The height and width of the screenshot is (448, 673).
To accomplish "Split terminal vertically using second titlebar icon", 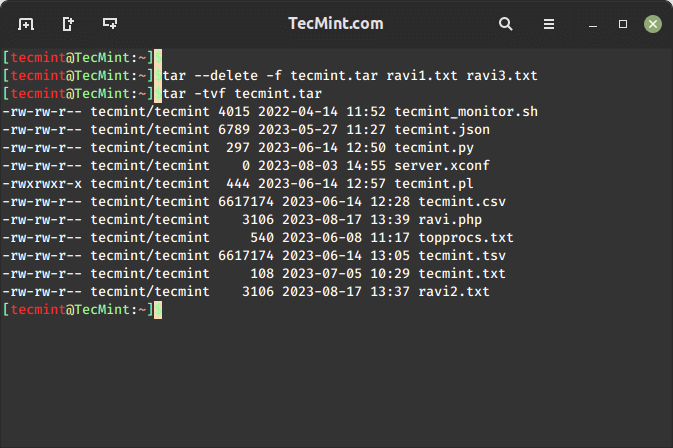I will [67, 23].
